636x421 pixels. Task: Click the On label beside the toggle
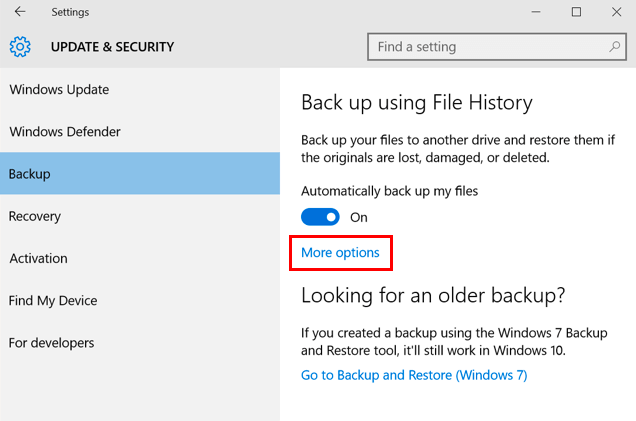coord(359,217)
